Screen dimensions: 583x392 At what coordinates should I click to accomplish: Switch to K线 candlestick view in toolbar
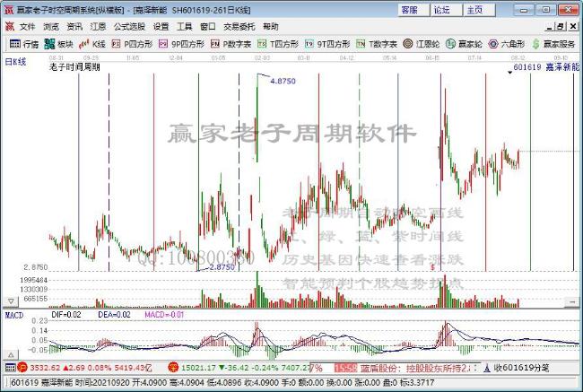click(92, 44)
